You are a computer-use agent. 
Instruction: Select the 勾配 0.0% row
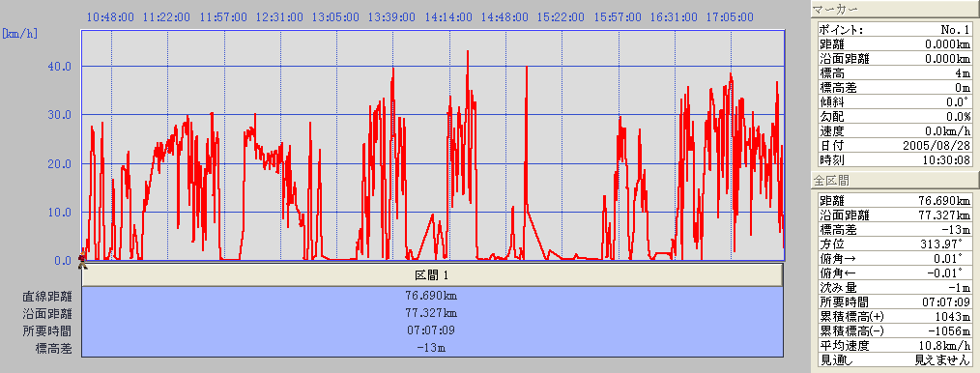pos(895,117)
